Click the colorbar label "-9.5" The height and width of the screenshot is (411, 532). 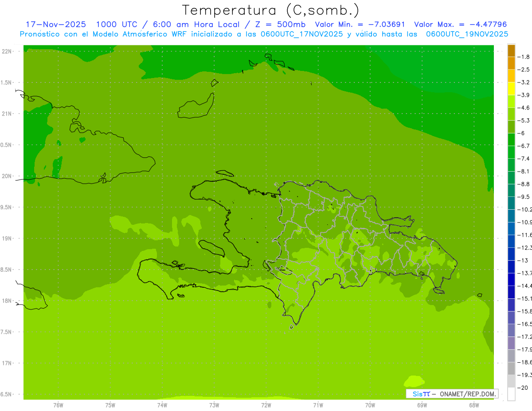click(x=524, y=197)
